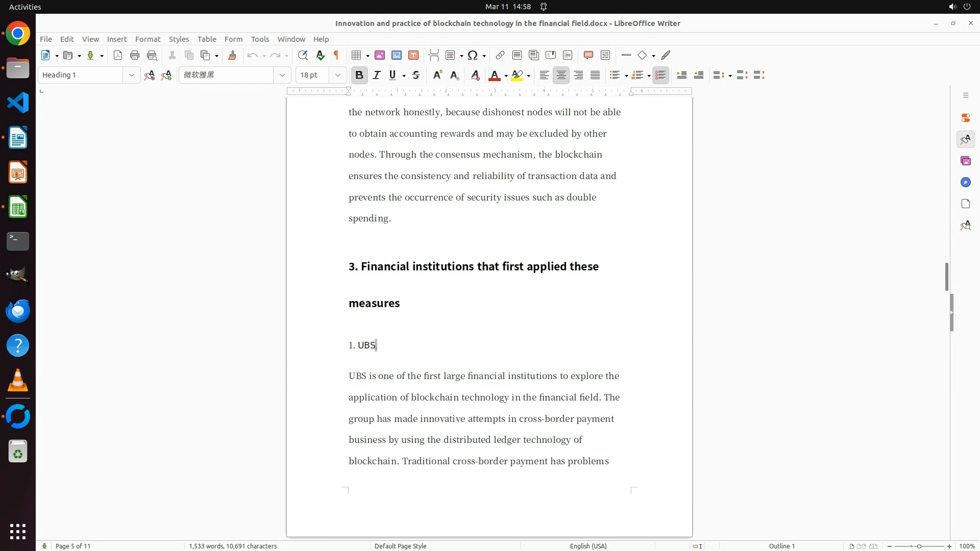
Task: Toggle formatting marks display
Action: click(x=336, y=56)
